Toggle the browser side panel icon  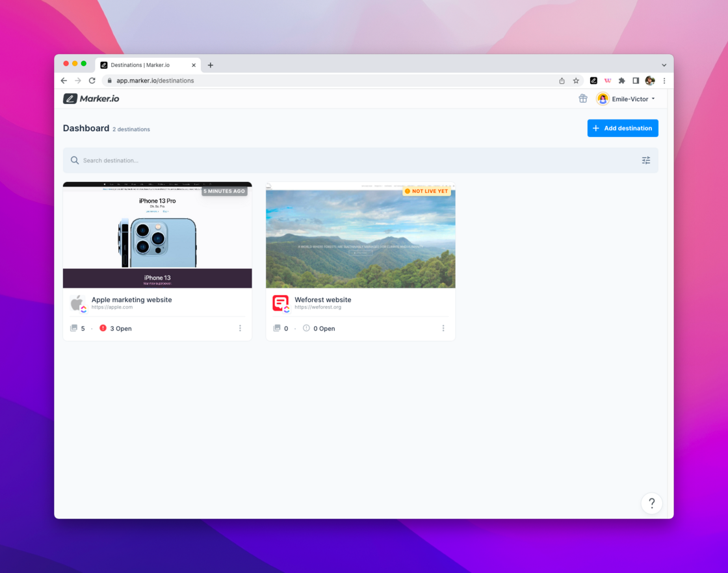click(636, 81)
